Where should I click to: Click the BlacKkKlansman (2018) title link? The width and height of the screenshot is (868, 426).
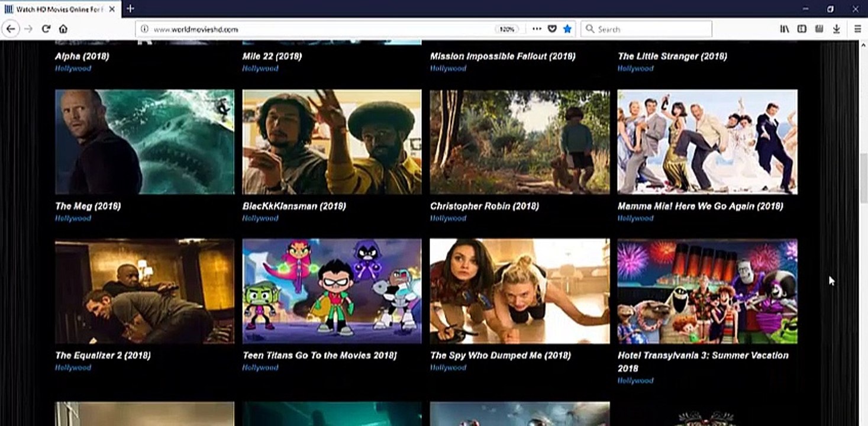[x=294, y=206]
